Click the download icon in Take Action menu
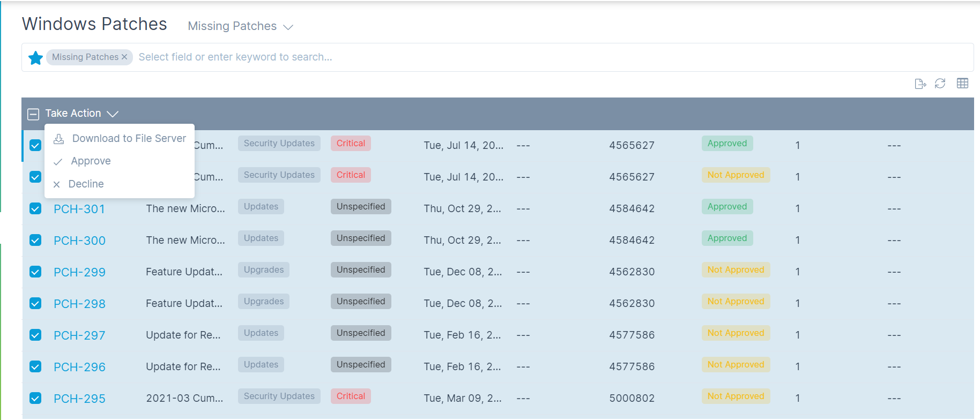The height and width of the screenshot is (420, 980). tap(59, 139)
